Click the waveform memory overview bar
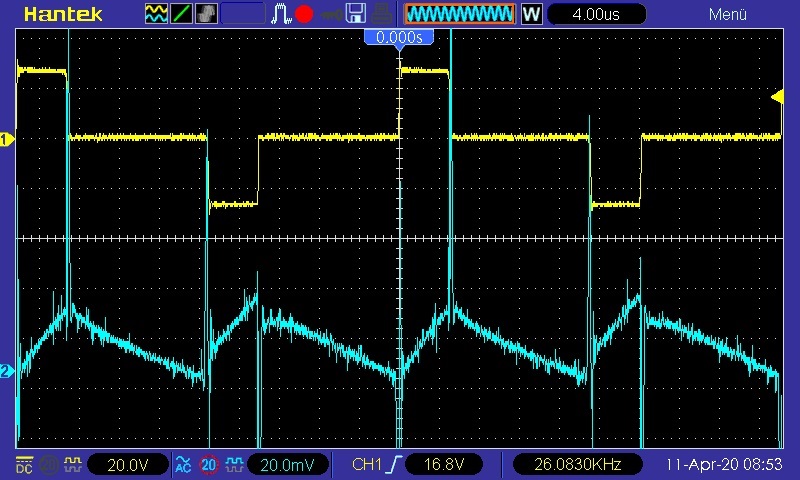This screenshot has height=480, width=800. (x=459, y=14)
